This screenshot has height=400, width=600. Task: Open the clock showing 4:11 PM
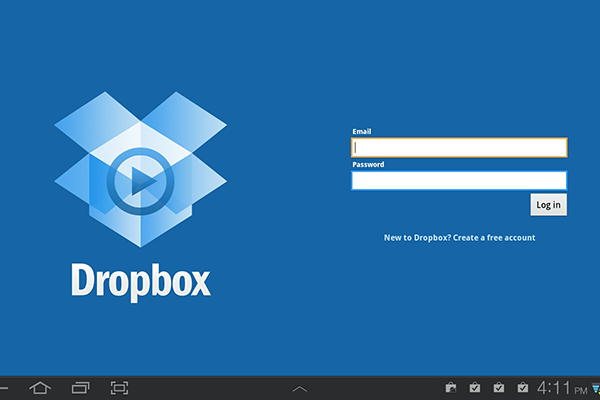(x=562, y=389)
